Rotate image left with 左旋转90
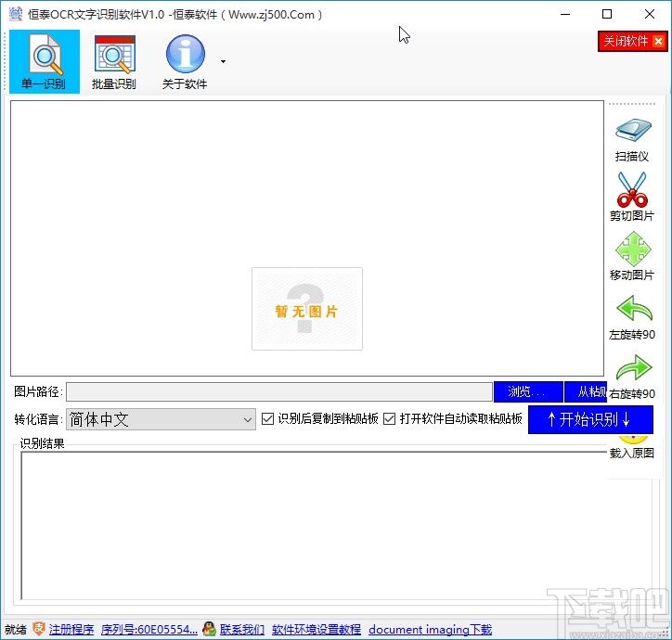The image size is (672, 640). point(632,317)
